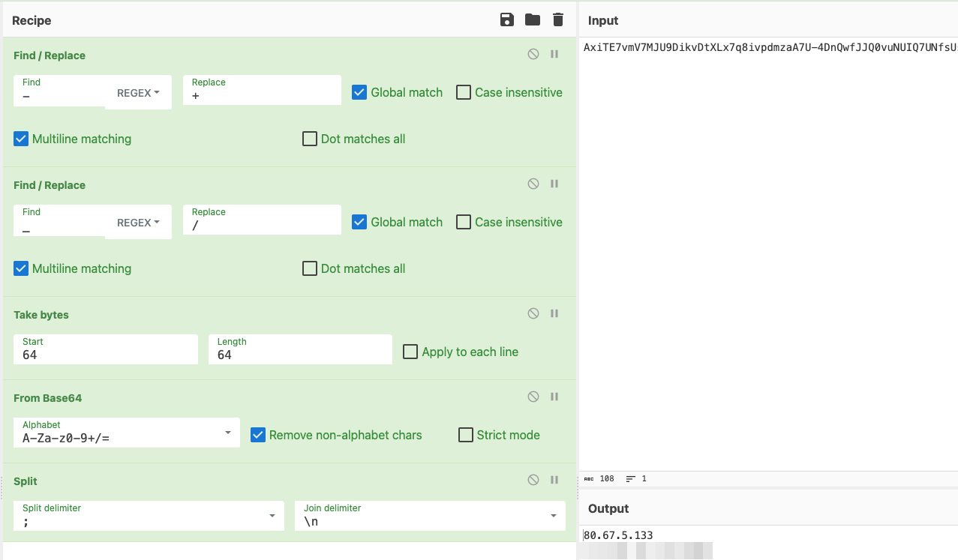The width and height of the screenshot is (958, 560).
Task: Pause execution at the Take bytes step
Action: pos(554,313)
